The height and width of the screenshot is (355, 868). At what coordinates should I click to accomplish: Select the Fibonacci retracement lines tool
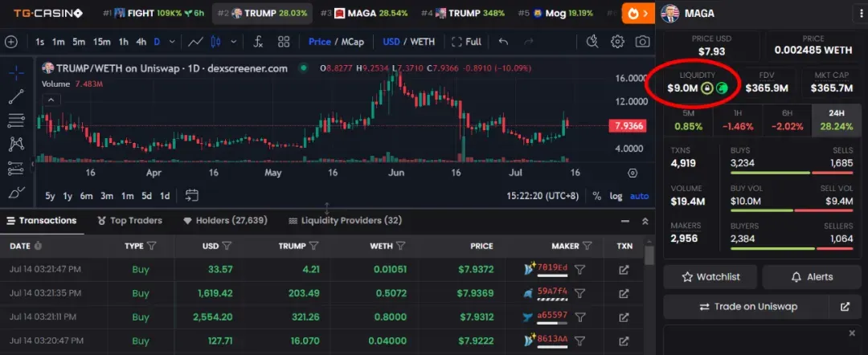click(16, 120)
